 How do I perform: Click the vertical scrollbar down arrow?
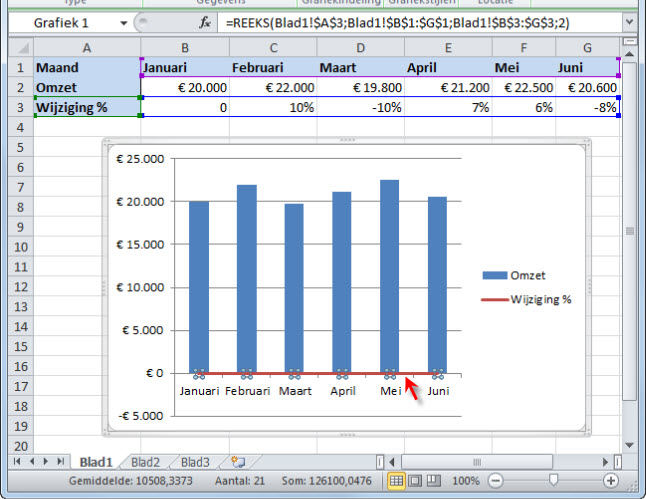pyautogui.click(x=629, y=445)
